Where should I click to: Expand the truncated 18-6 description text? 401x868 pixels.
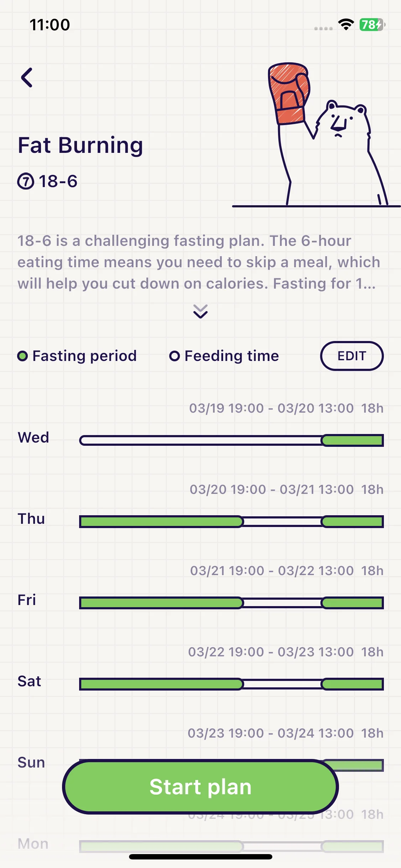[199, 262]
